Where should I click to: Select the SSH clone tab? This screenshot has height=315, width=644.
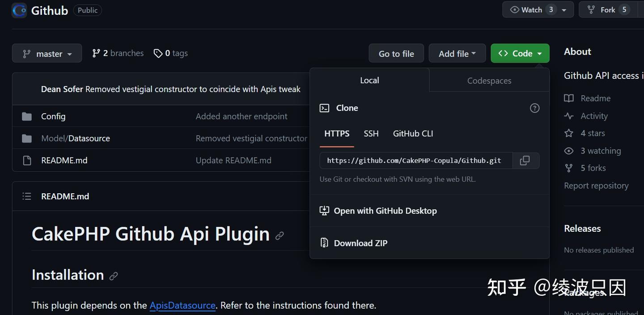tap(371, 133)
